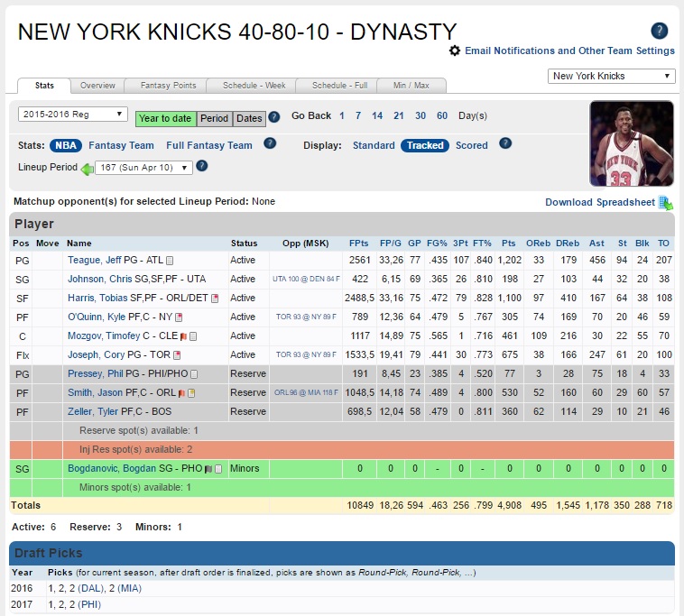Open Bogdanovic, Bogdan player link
Screen dimensions: 684x616
[x=112, y=469]
